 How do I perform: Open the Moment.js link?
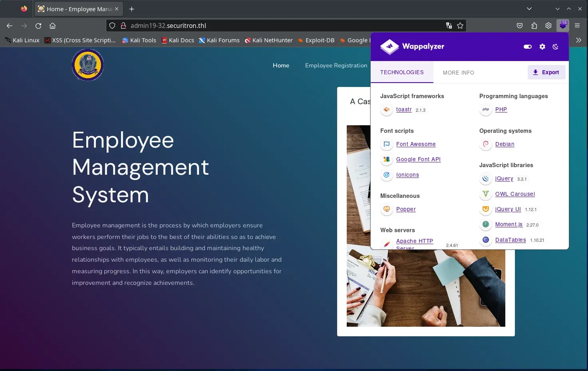coord(509,224)
